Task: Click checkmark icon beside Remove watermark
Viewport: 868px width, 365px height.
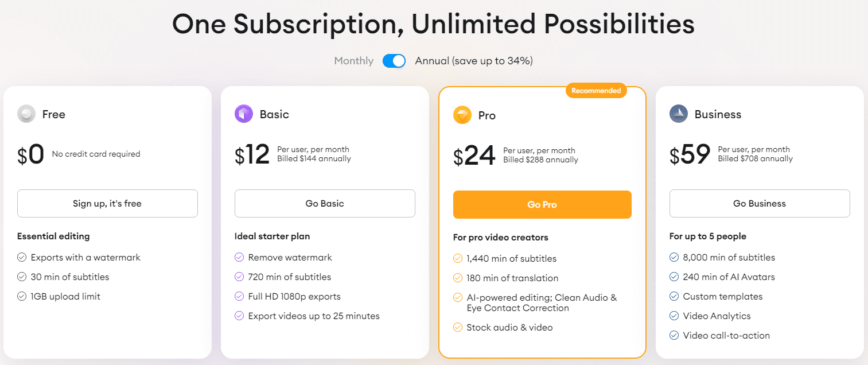Action: point(239,258)
